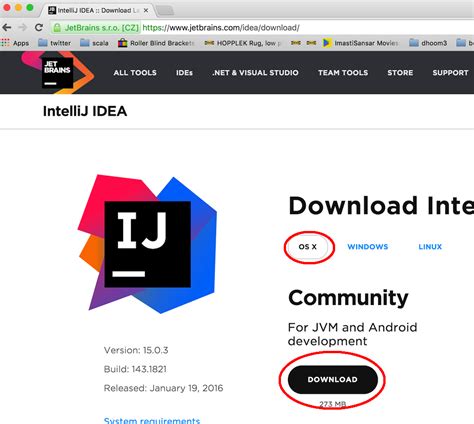Image resolution: width=474 pixels, height=424 pixels.
Task: Go to the STORE page
Action: (x=400, y=73)
